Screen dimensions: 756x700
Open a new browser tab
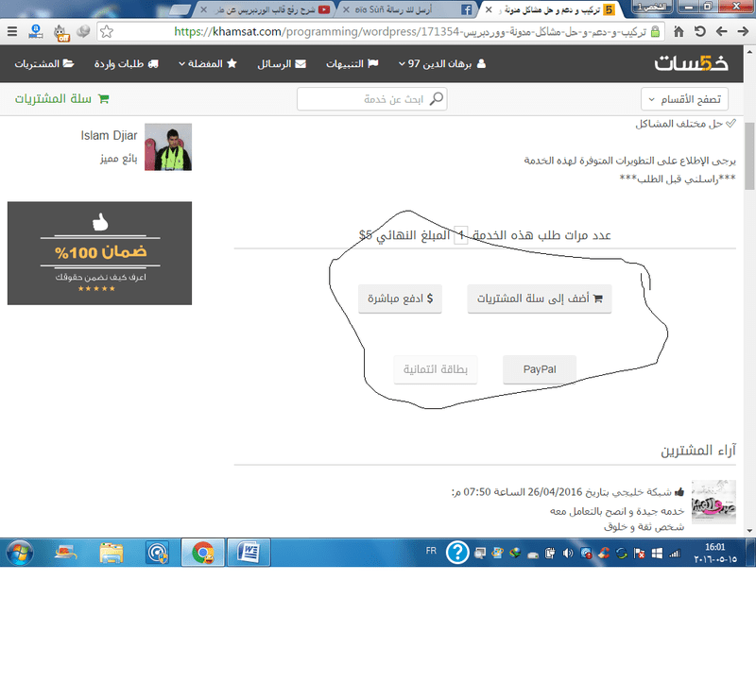(180, 9)
